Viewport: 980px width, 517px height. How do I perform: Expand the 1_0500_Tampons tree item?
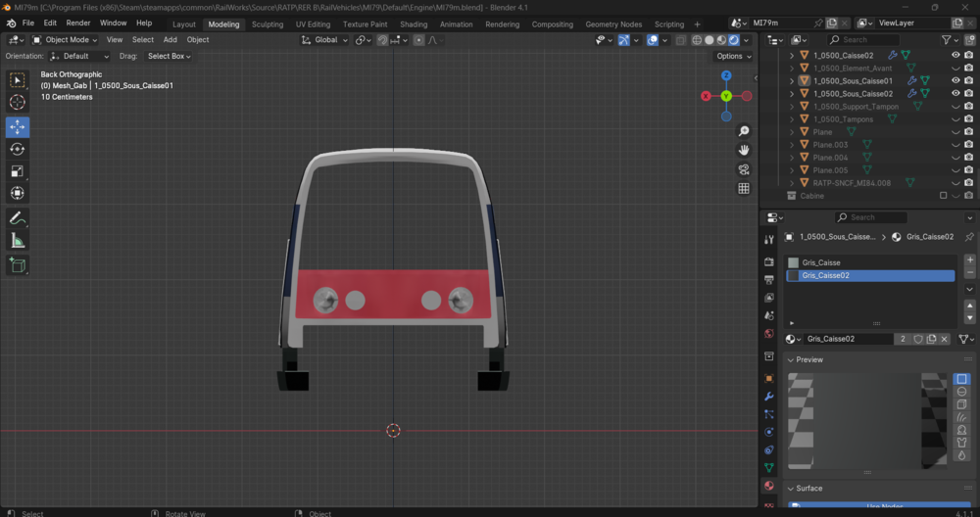792,119
